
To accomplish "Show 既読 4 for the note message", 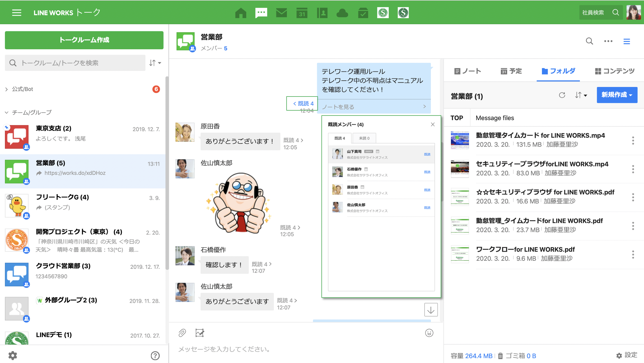I will click(303, 103).
